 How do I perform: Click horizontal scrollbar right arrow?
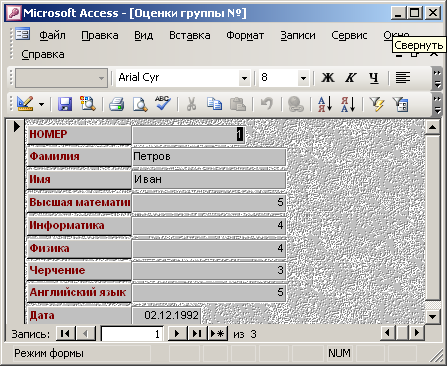point(417,333)
